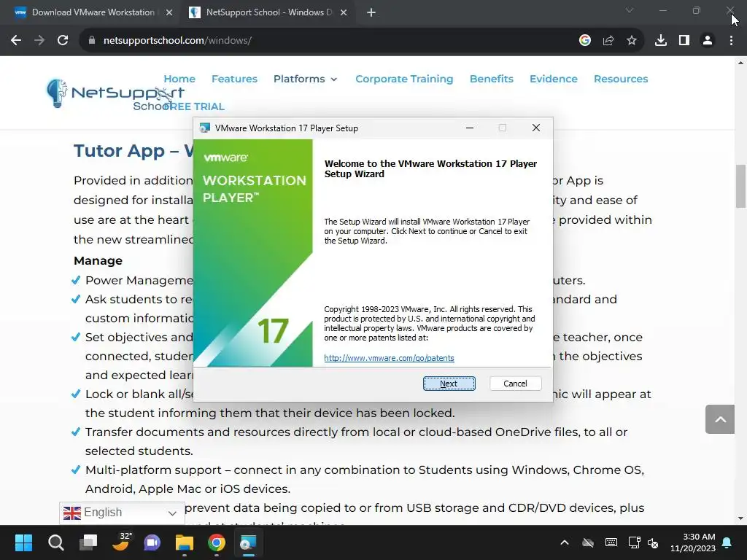Bookmark this page with the star icon
The height and width of the screenshot is (560, 747).
pyautogui.click(x=632, y=41)
